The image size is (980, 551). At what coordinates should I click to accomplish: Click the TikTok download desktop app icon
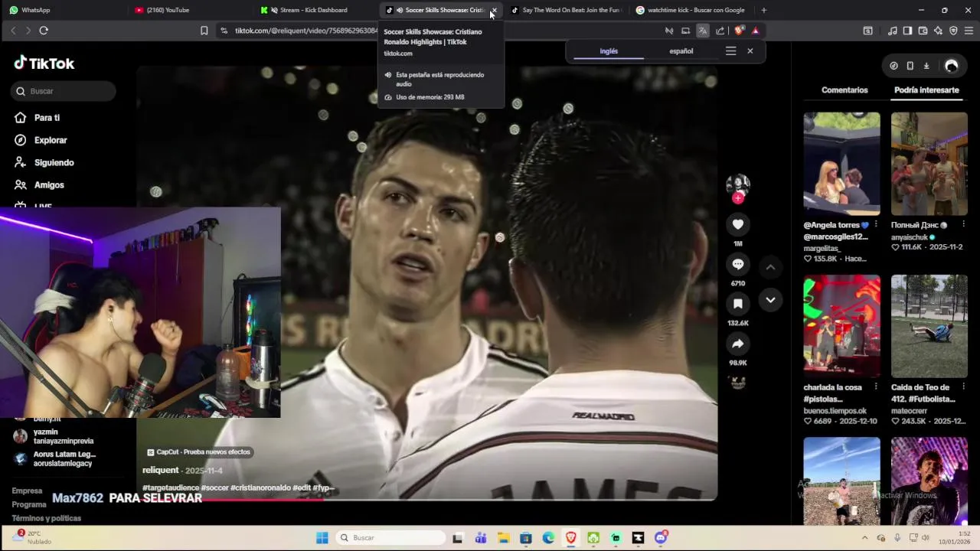926,66
